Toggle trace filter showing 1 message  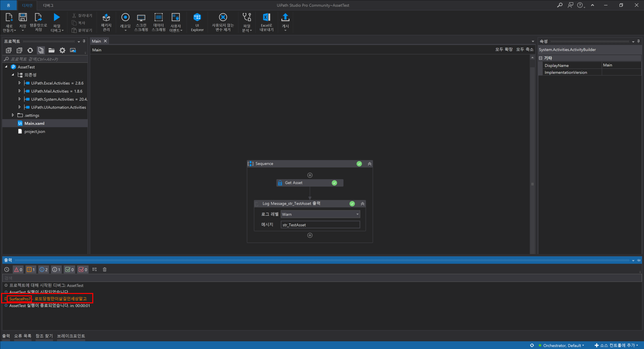click(56, 269)
